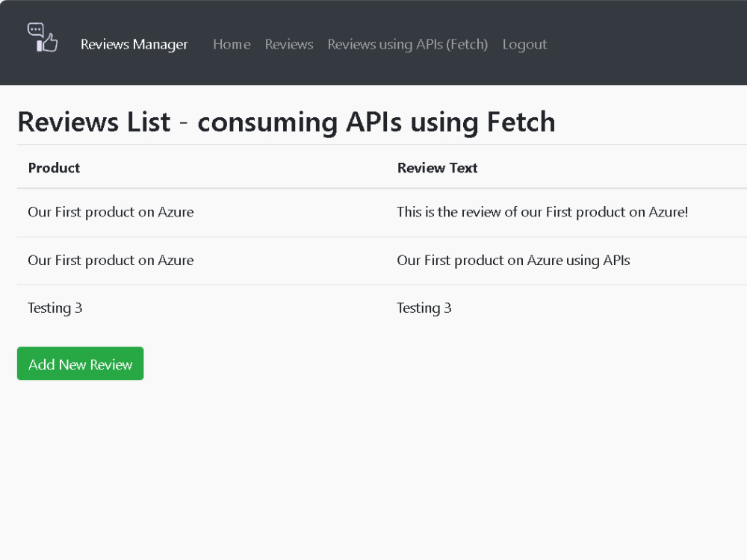Click the Logout nav link

pos(524,44)
